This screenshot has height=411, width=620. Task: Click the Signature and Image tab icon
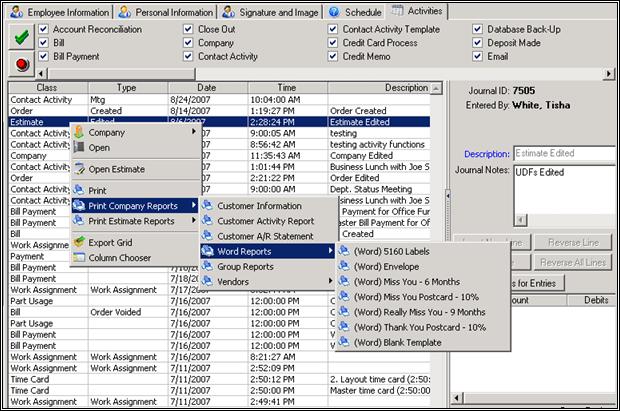tap(228, 12)
